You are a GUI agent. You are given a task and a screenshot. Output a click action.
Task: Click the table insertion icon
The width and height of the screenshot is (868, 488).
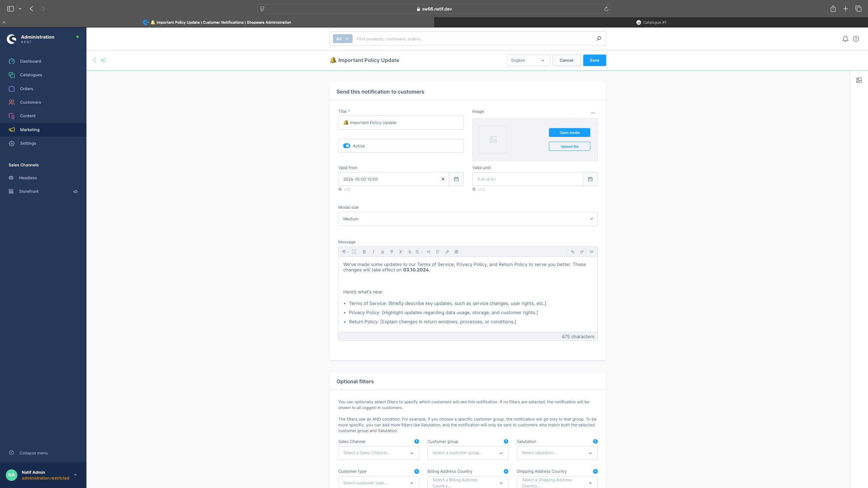click(x=457, y=252)
